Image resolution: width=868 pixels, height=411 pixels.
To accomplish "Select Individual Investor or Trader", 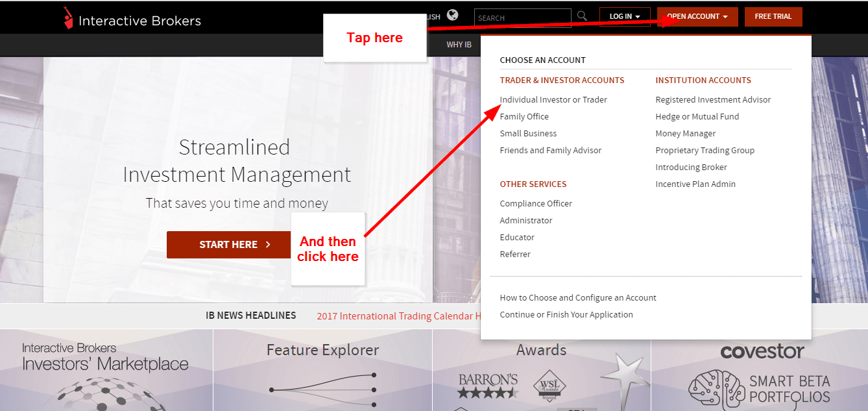I will pos(553,99).
